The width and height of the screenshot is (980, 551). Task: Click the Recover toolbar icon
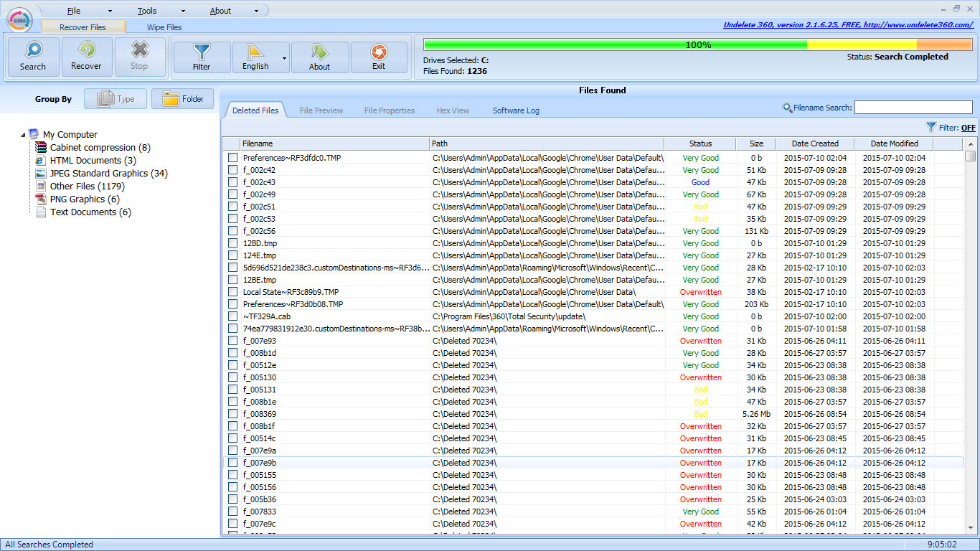87,57
